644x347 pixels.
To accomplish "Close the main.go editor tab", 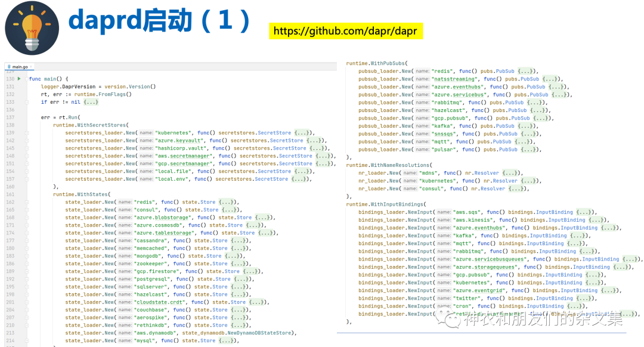I will (31, 67).
